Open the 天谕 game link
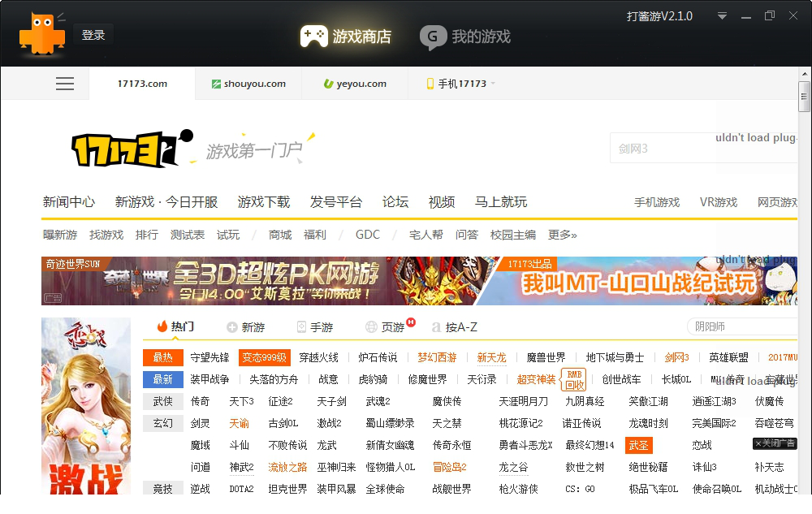Screen dimensions: 812x514 click(240, 423)
